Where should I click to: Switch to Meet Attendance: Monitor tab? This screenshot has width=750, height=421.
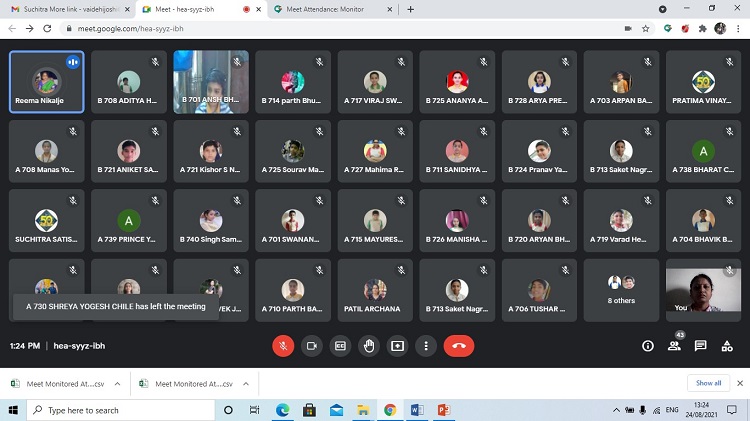point(328,9)
